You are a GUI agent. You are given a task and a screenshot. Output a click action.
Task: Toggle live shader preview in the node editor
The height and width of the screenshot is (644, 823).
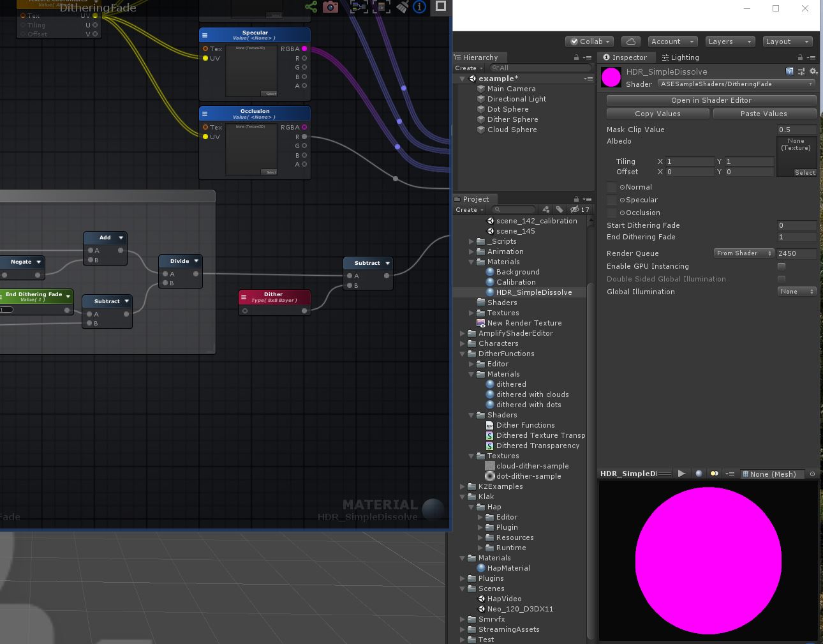point(311,7)
